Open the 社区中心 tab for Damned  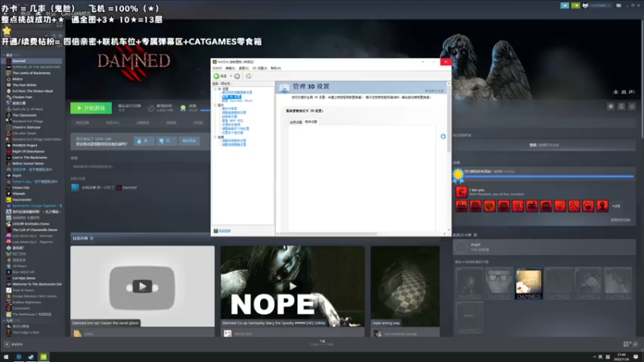tap(113, 123)
